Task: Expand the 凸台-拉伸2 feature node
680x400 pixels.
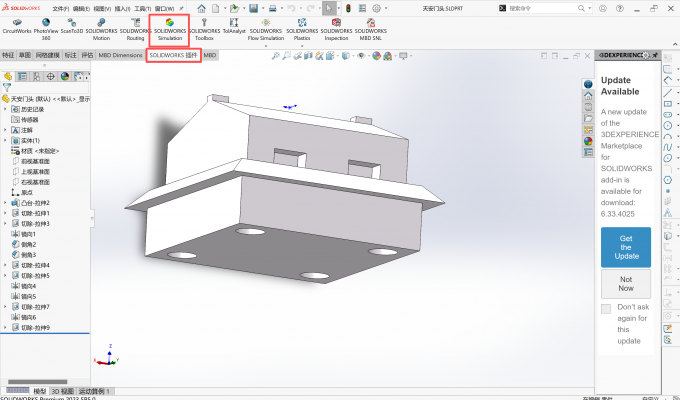Action: [5, 203]
